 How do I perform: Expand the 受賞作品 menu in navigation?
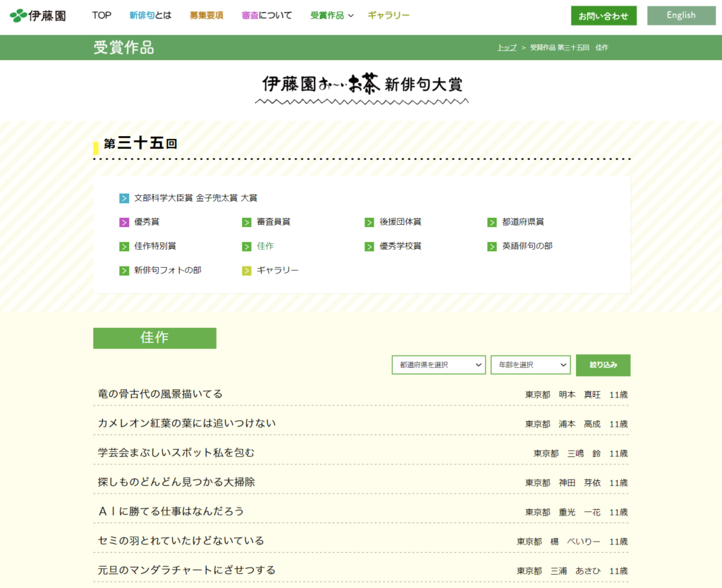pyautogui.click(x=331, y=16)
